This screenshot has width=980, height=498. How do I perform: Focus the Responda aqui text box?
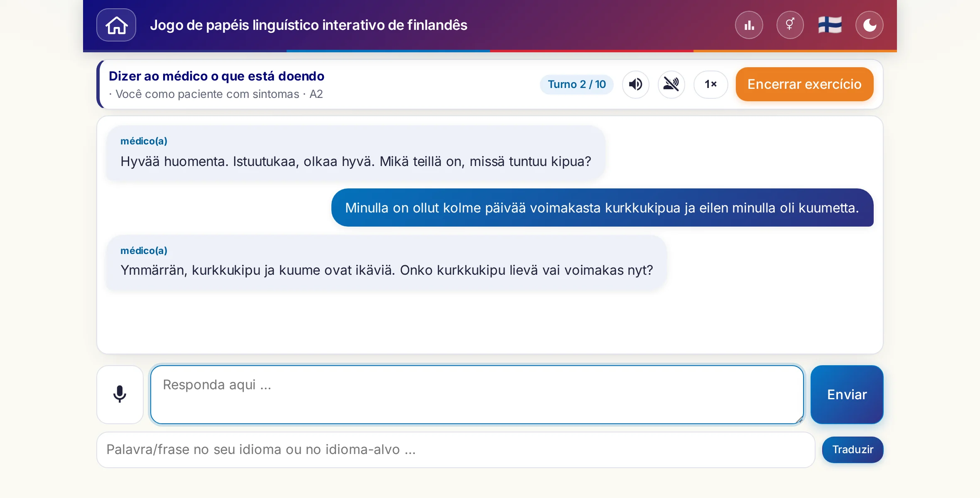point(477,394)
